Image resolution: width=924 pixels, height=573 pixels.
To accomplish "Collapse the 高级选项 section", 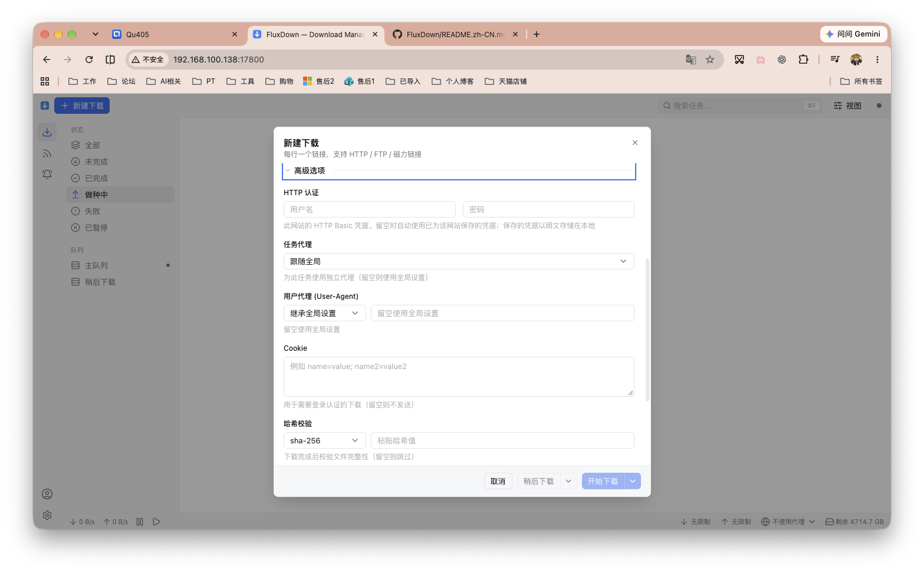I will 459,170.
